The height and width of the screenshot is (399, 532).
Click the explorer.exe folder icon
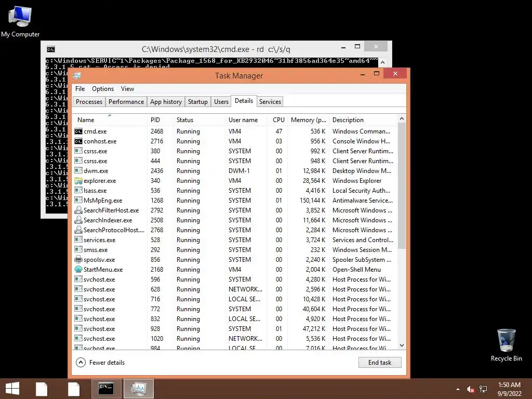point(78,180)
